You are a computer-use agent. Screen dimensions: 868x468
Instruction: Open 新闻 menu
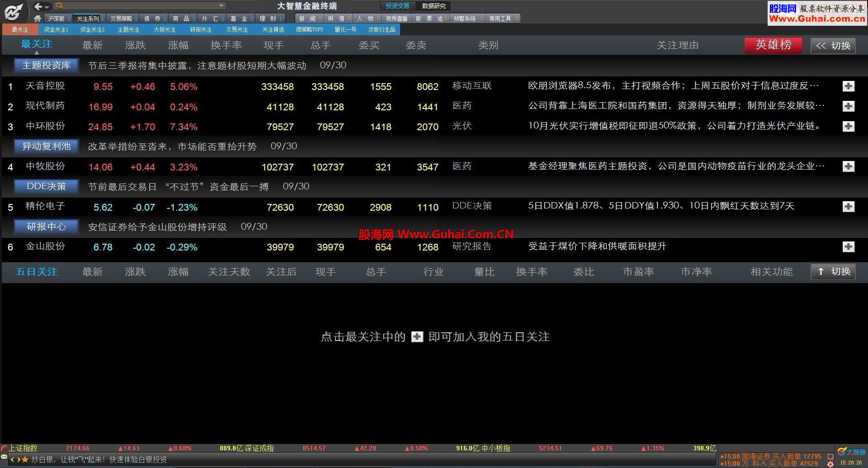308,19
